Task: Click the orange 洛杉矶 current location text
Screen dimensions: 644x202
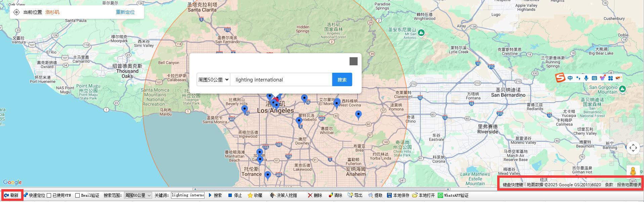Action: [x=52, y=12]
